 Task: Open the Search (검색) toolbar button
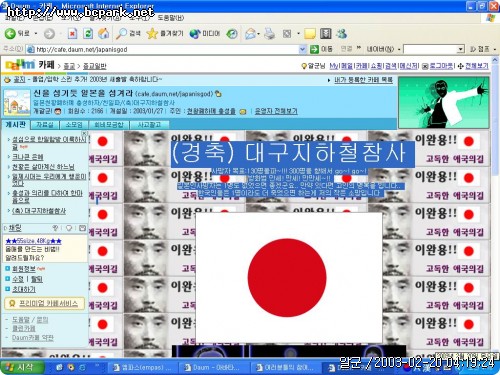128,33
